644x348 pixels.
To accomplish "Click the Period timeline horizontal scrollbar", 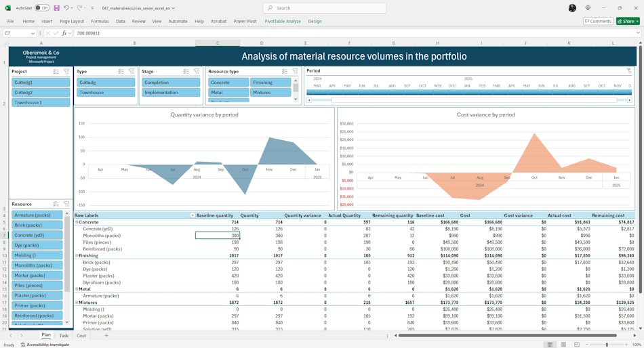I will (x=475, y=100).
